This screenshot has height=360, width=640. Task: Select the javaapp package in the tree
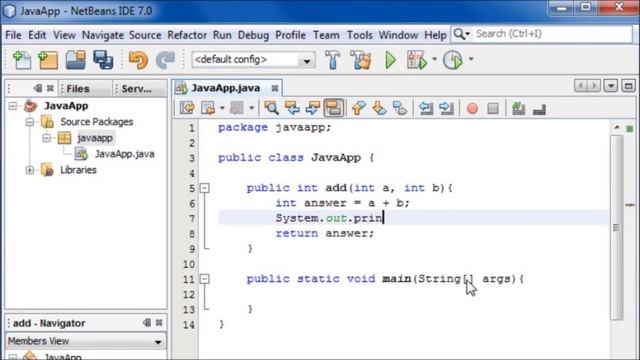(95, 138)
